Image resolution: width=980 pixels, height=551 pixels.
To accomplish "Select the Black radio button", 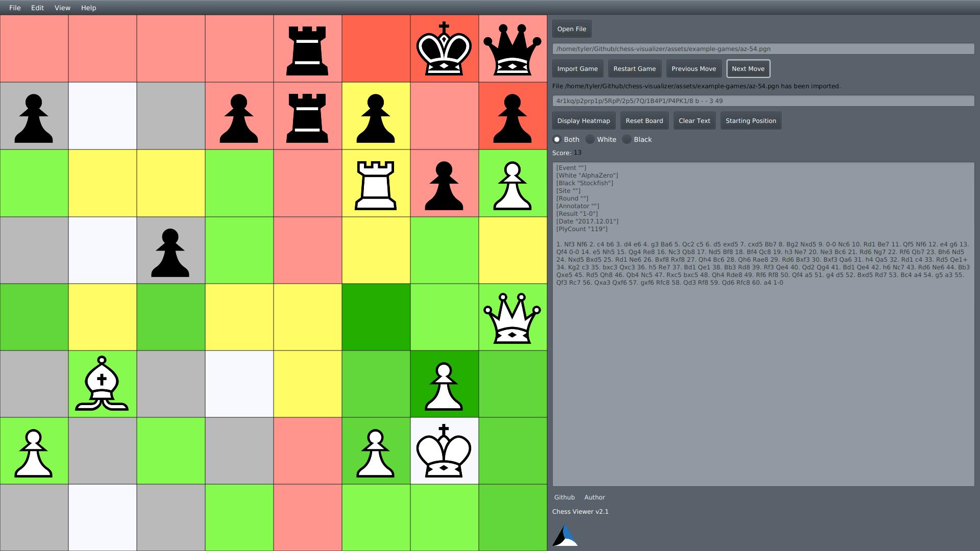I will point(625,139).
